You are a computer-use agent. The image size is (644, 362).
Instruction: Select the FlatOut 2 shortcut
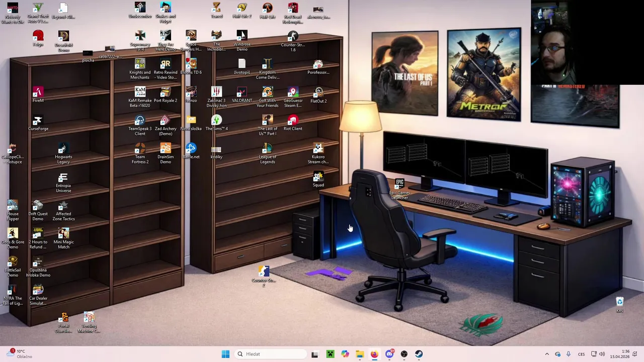pyautogui.click(x=318, y=95)
